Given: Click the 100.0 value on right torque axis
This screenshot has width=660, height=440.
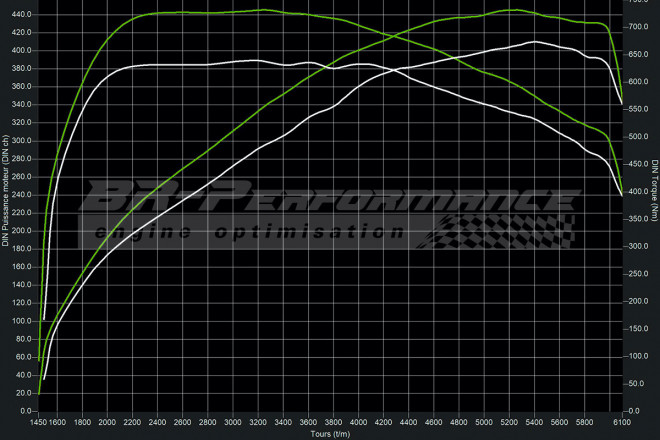Looking at the screenshot, I should [x=636, y=356].
